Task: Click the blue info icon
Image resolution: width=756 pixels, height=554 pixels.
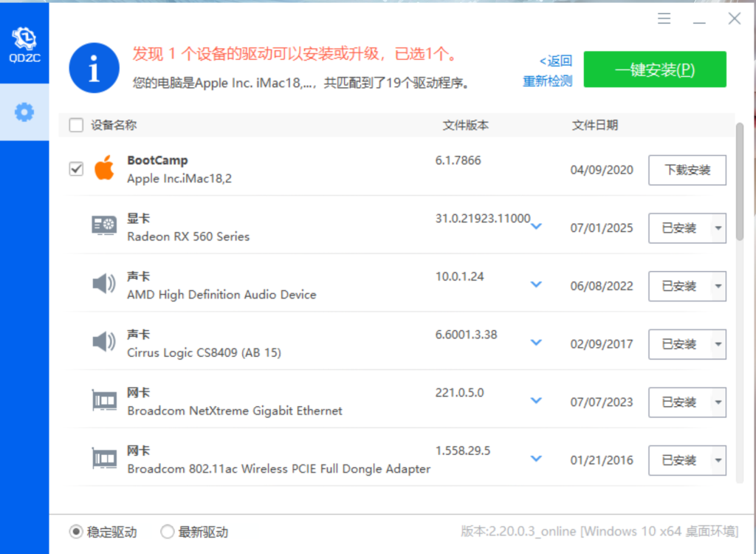Action: [x=94, y=67]
